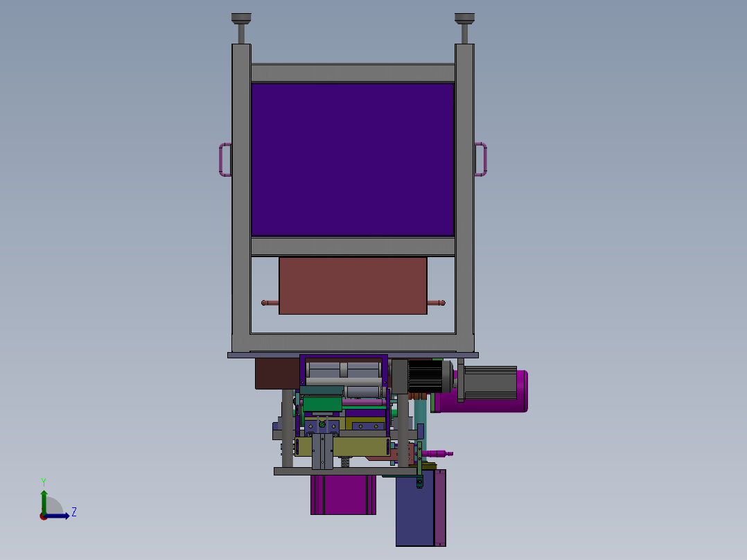Select the upper gray crossbar of the frame
Viewport: 747px width, 560px height.
353,73
